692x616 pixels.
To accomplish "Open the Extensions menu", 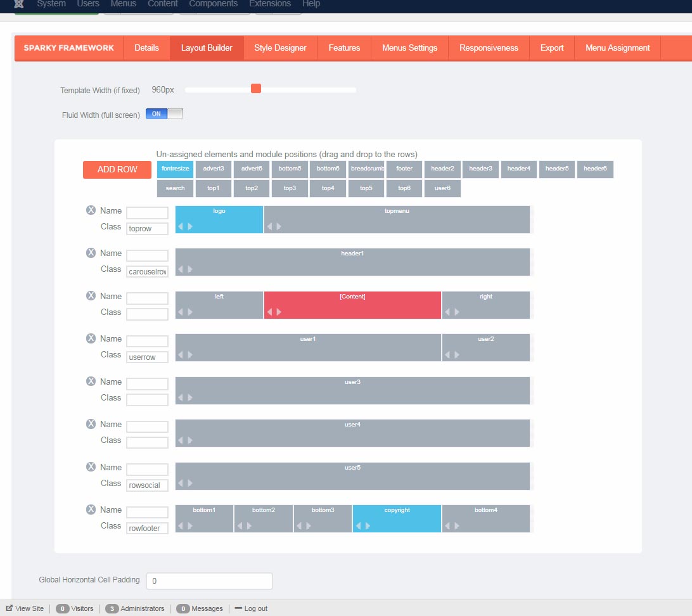I will pos(270,4).
